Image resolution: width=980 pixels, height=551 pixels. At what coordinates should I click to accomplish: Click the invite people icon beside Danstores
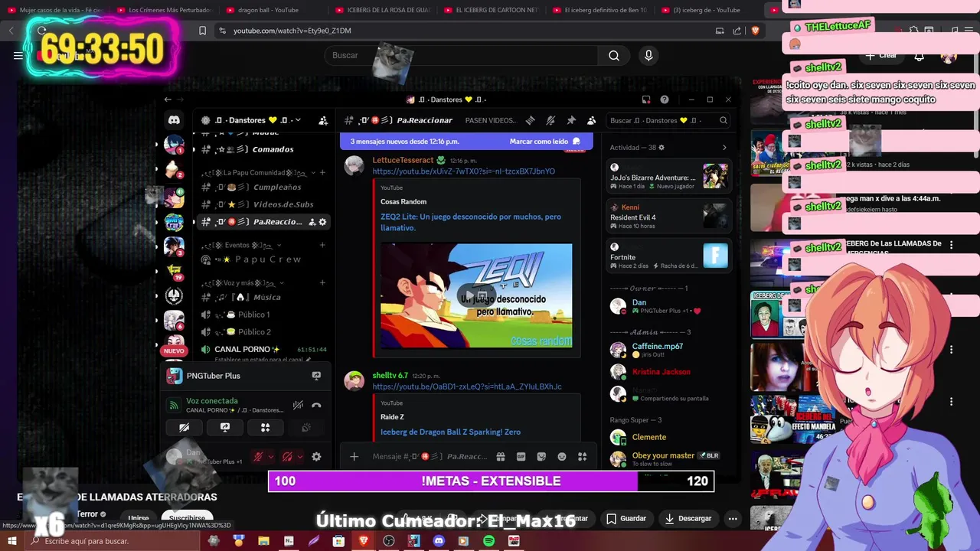pos(323,120)
